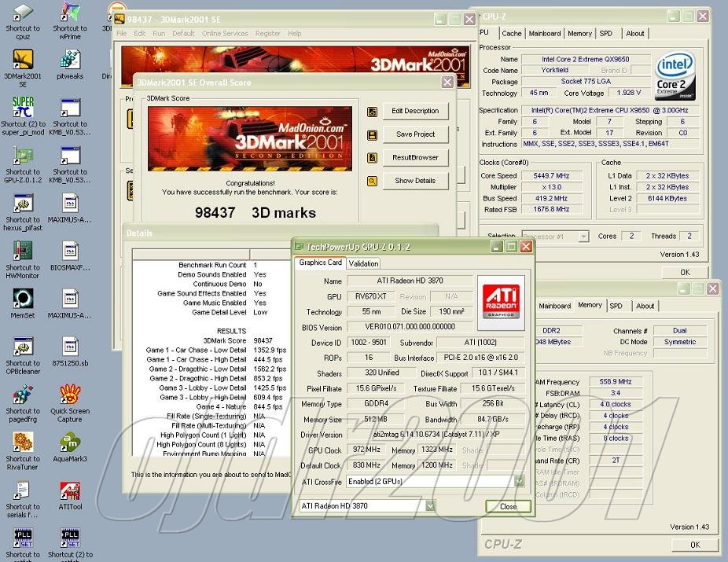The height and width of the screenshot is (562, 728).
Task: Expand the ATI Radeon HD 3870 card selector
Action: point(430,506)
